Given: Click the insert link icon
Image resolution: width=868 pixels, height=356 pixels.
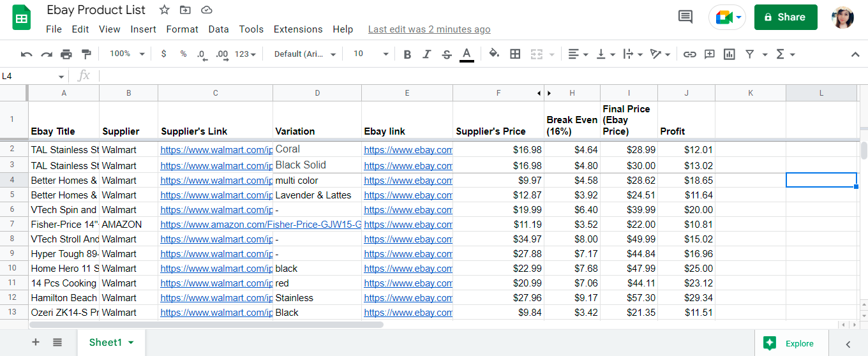Looking at the screenshot, I should coord(689,54).
